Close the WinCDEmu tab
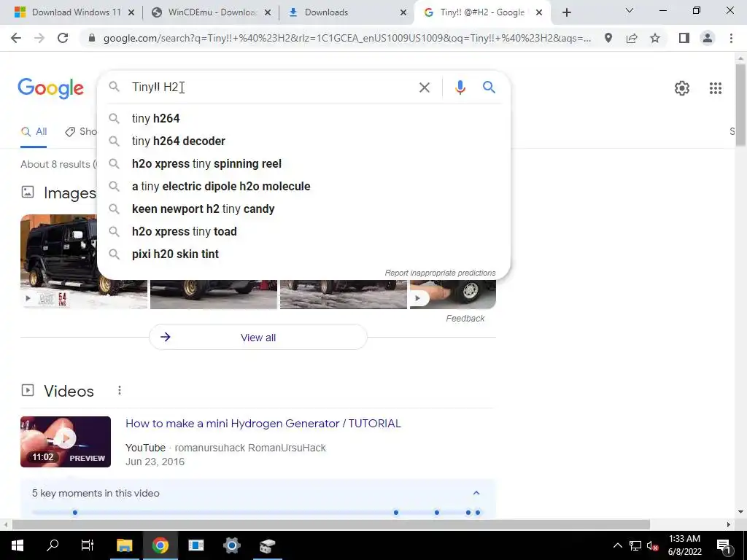747x560 pixels. coord(268,12)
